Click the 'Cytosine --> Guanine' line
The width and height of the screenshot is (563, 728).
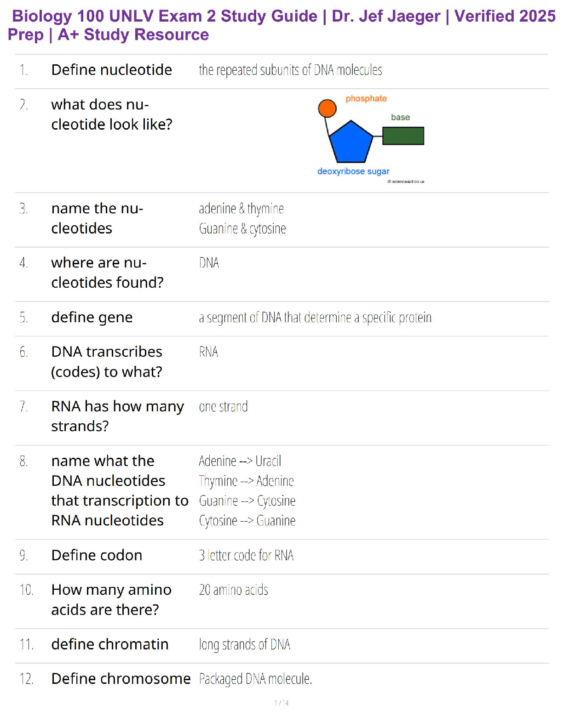(x=247, y=521)
